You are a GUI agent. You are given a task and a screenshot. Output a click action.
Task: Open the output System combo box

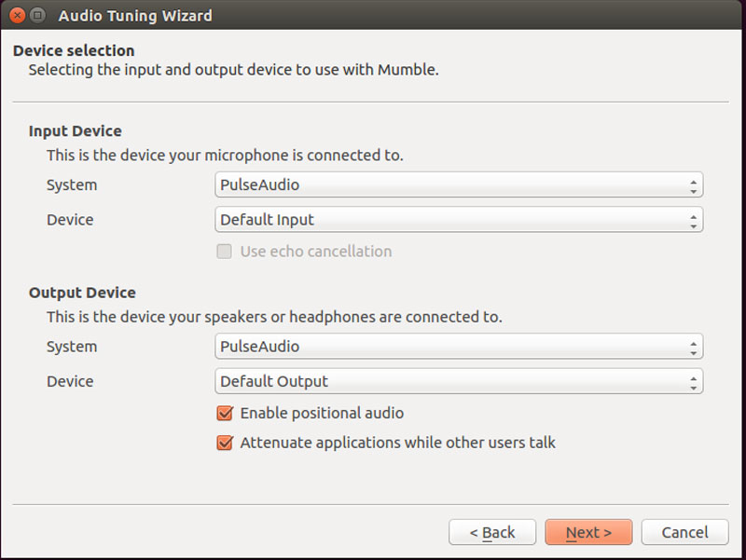[x=448, y=346]
